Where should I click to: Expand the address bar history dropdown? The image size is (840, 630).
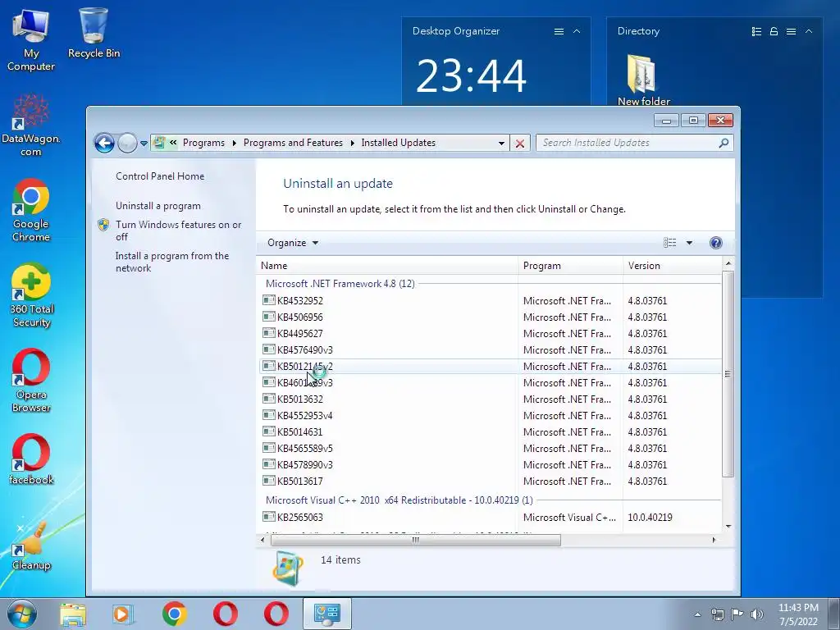[501, 143]
